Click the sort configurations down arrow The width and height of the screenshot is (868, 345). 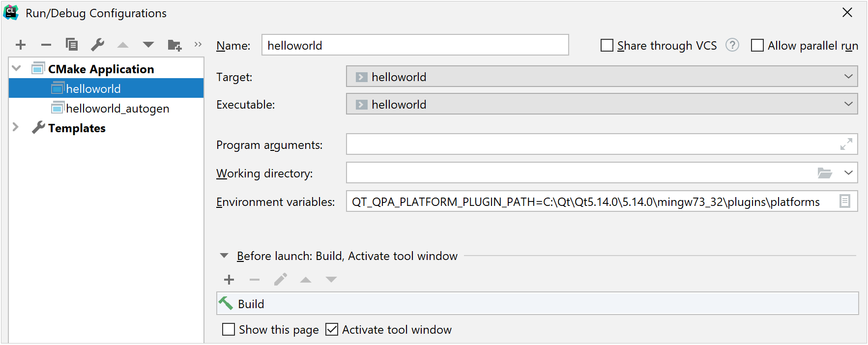coord(148,45)
